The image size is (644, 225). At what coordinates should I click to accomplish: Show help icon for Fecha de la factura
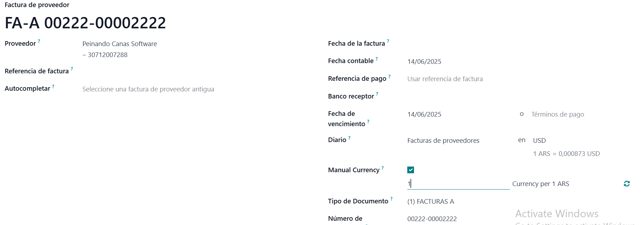tap(388, 41)
